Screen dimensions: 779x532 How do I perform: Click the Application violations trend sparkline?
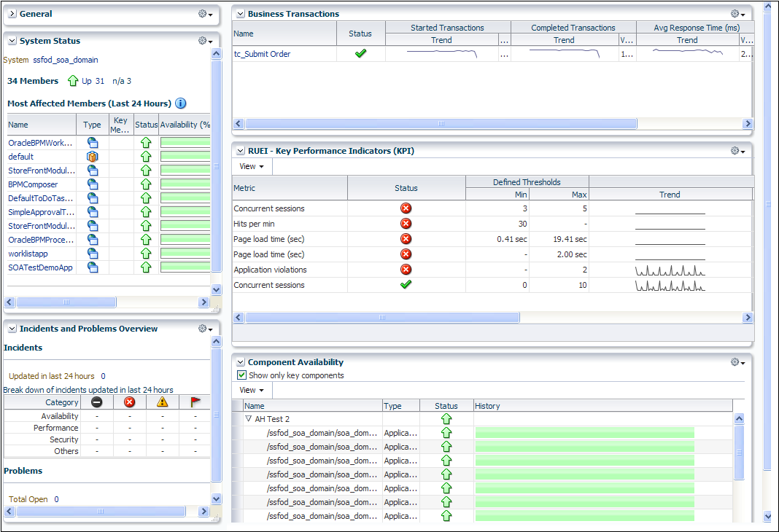click(x=670, y=270)
